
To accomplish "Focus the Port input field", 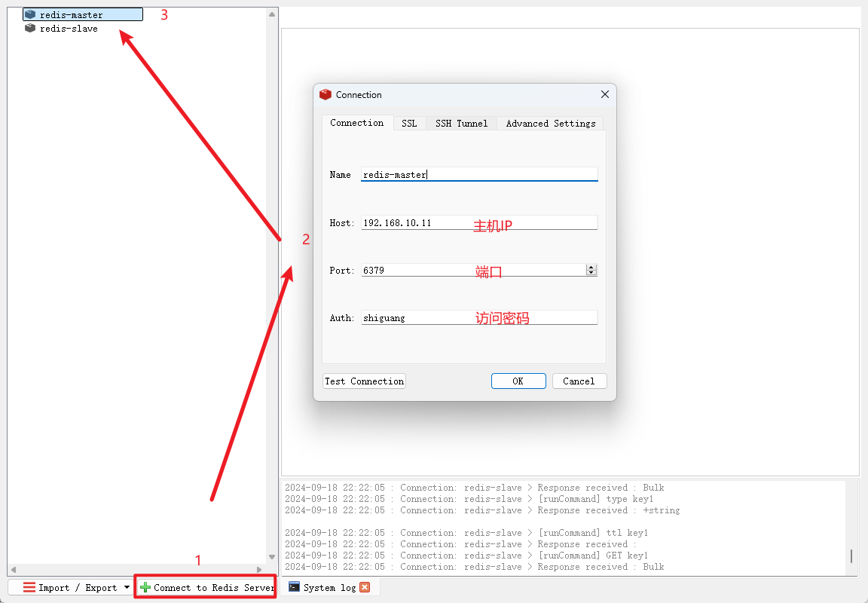I will point(473,270).
